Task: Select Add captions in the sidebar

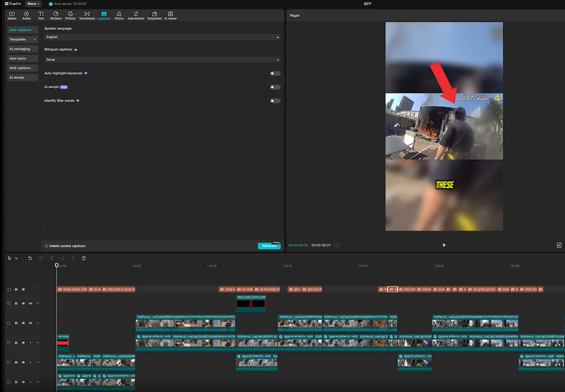Action: (x=20, y=68)
